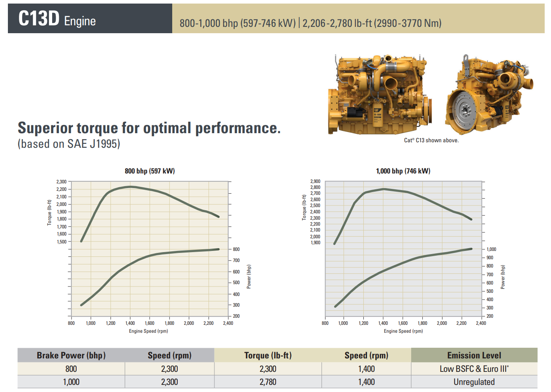Select the "2,780" torque cell
Screen dimensions: 551x392
268,382
